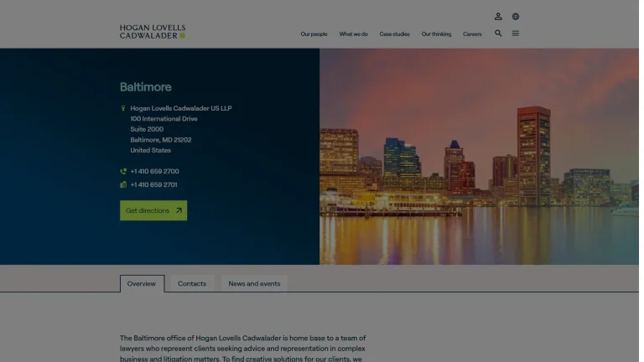Image resolution: width=644 pixels, height=362 pixels.
Task: Click the phone icon beside 2700 number
Action: point(122,171)
